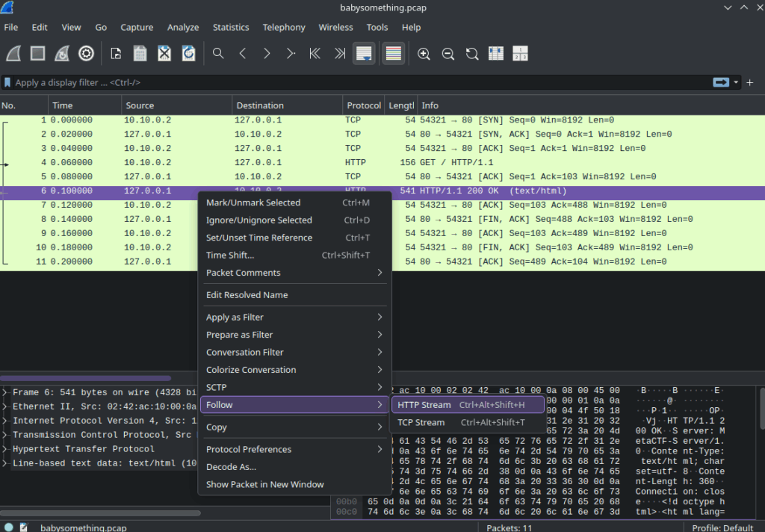Open the Apply as Filter submenu
The width and height of the screenshot is (765, 532).
coord(294,318)
